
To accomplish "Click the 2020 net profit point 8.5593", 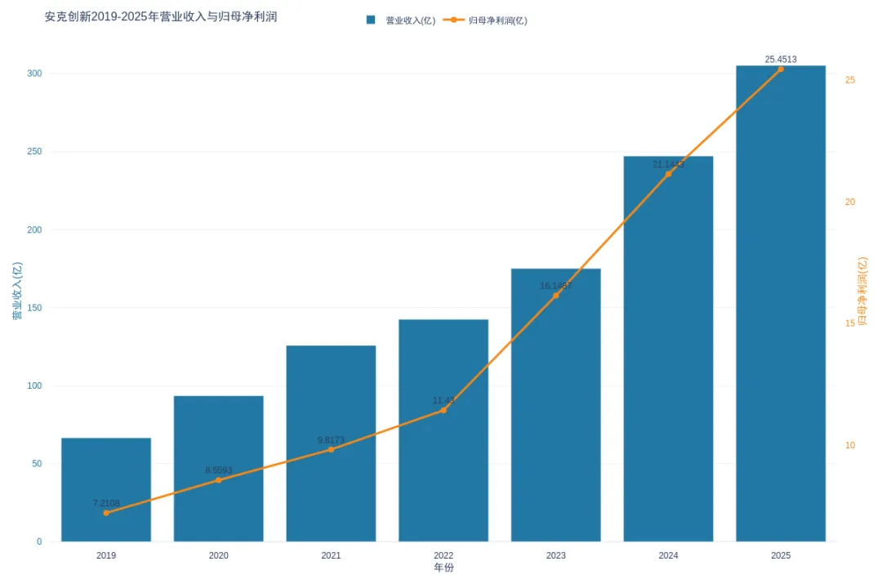I will (x=218, y=480).
